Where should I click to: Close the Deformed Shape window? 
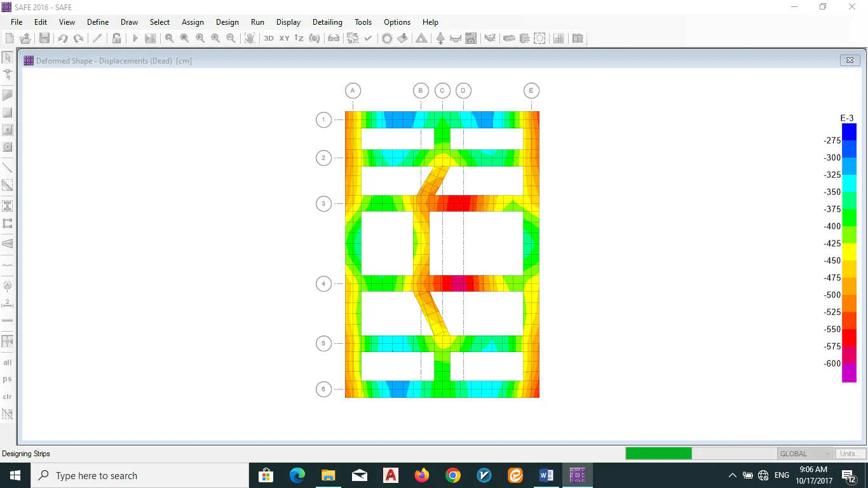tap(850, 60)
